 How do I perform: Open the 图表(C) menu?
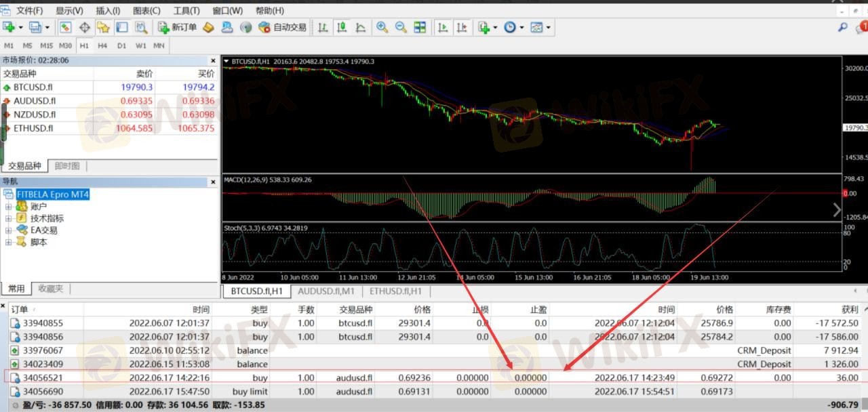[146, 11]
